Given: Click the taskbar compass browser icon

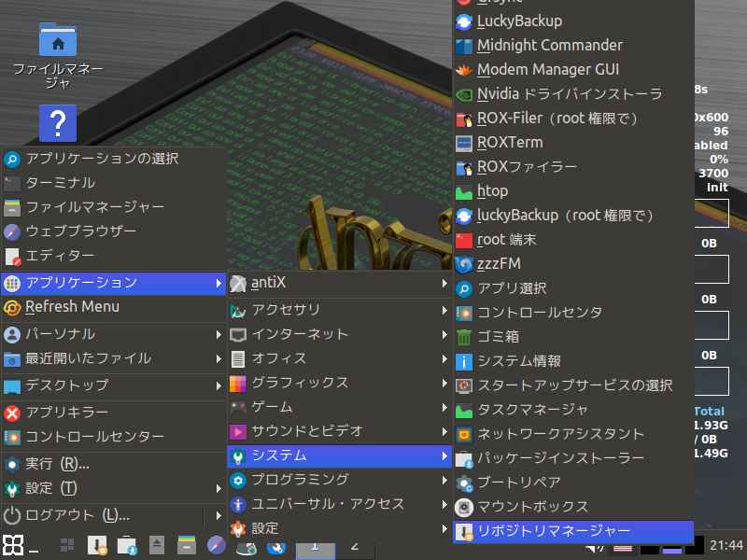Looking at the screenshot, I should pos(217,545).
